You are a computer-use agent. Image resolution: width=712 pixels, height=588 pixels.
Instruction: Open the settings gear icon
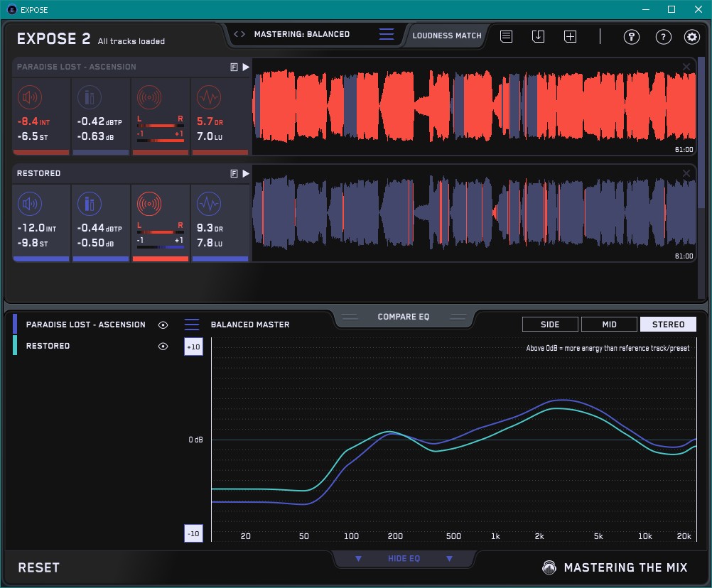(691, 36)
